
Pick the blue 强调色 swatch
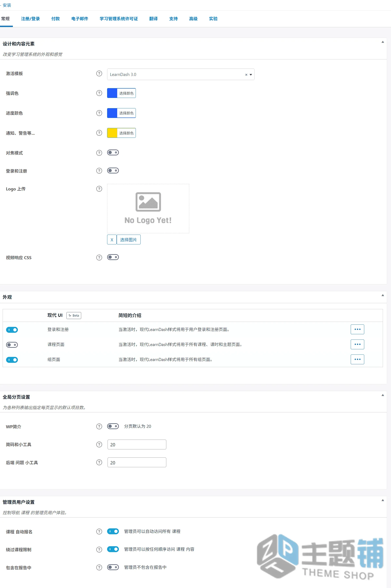pyautogui.click(x=112, y=93)
